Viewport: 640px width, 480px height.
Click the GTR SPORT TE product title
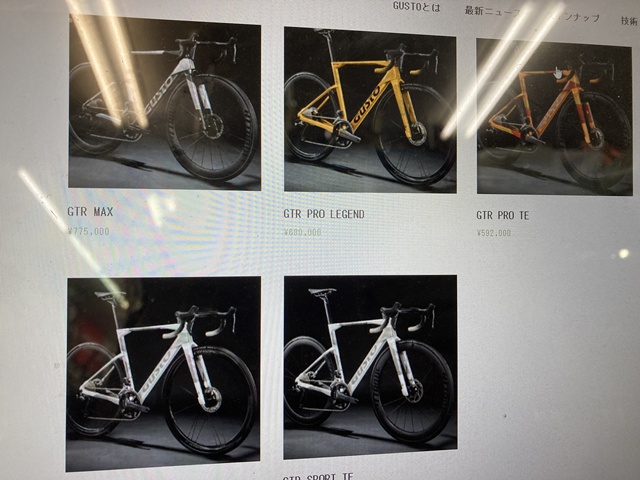tap(318, 476)
